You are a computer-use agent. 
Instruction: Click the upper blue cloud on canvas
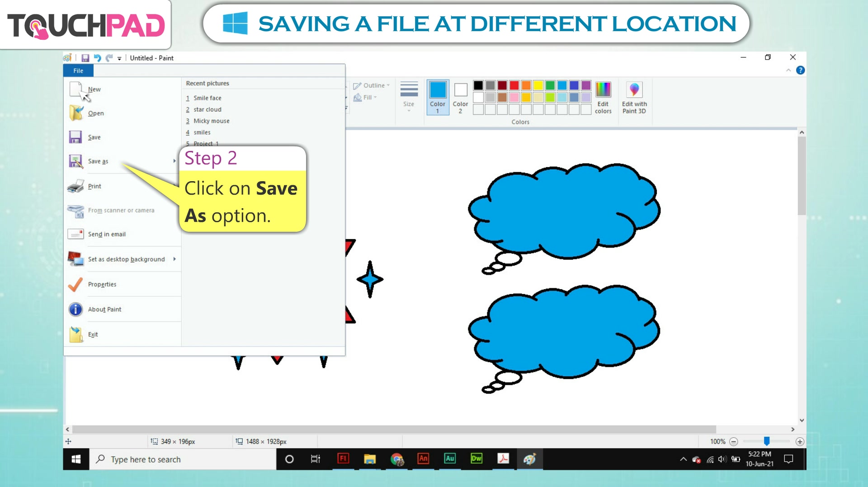(x=564, y=211)
